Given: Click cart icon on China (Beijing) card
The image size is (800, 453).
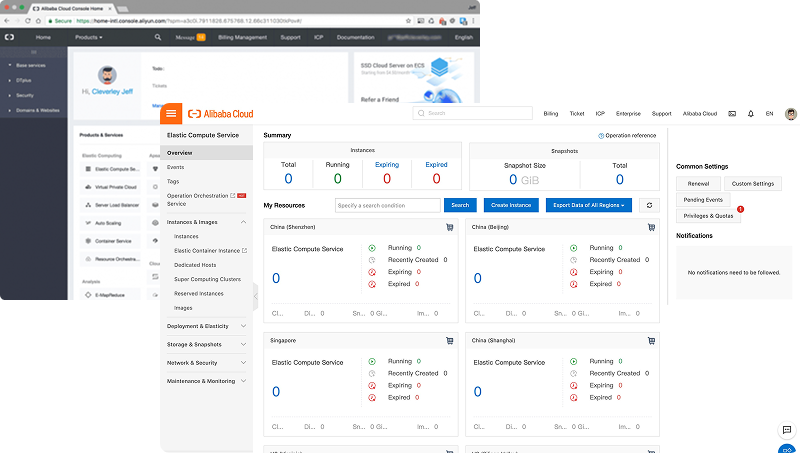Looking at the screenshot, I should pyautogui.click(x=652, y=227).
